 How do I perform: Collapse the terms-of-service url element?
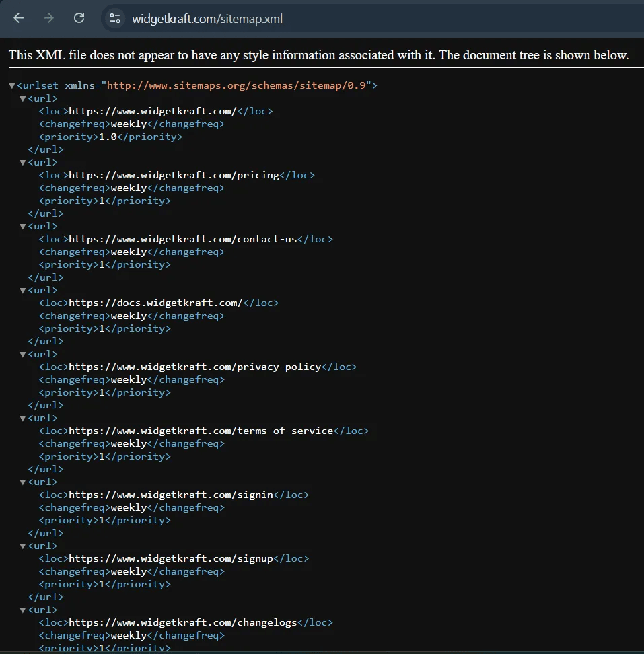pos(22,418)
